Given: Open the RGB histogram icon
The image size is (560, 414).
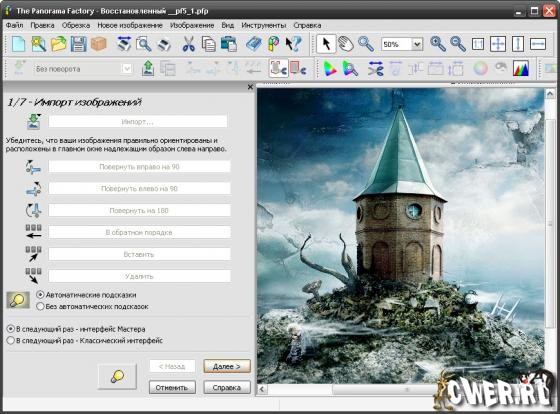Looking at the screenshot, I should pos(521,68).
